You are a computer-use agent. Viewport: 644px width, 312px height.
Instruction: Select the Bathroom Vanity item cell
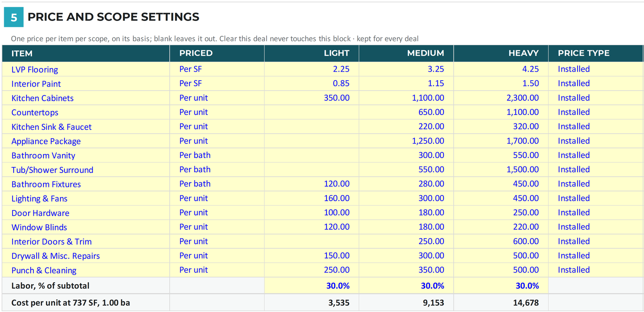(86, 155)
